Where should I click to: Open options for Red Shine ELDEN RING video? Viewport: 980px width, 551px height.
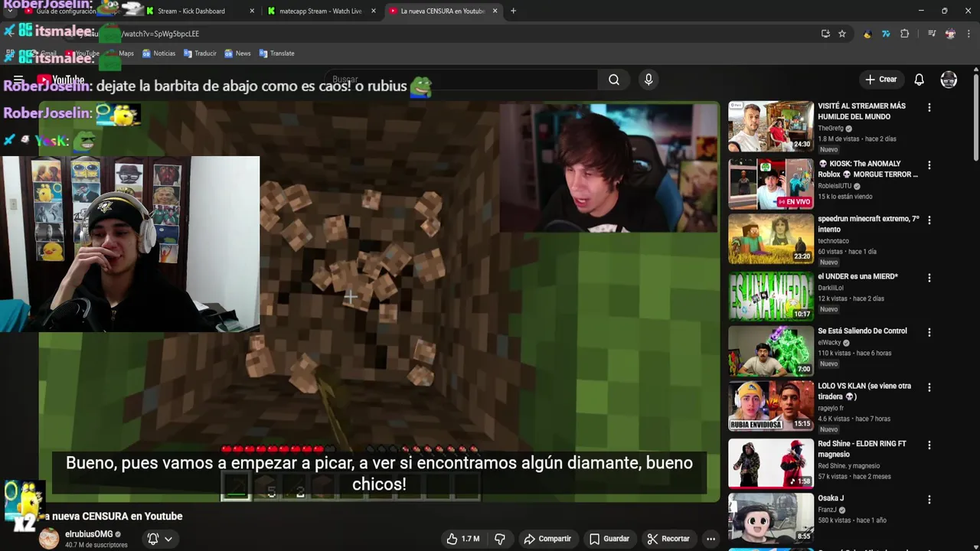929,445
